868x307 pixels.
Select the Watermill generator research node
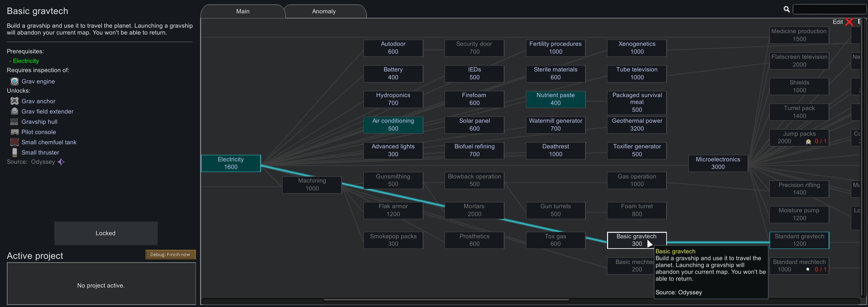point(556,125)
